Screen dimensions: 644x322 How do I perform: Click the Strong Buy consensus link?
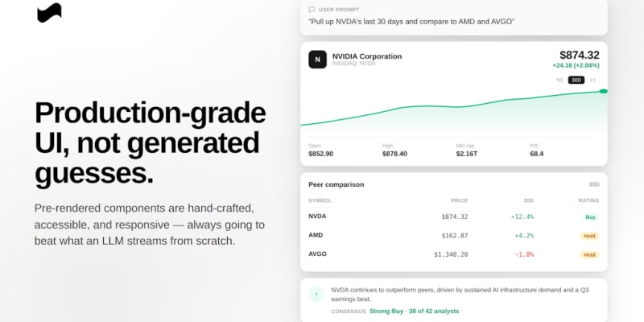(414, 312)
